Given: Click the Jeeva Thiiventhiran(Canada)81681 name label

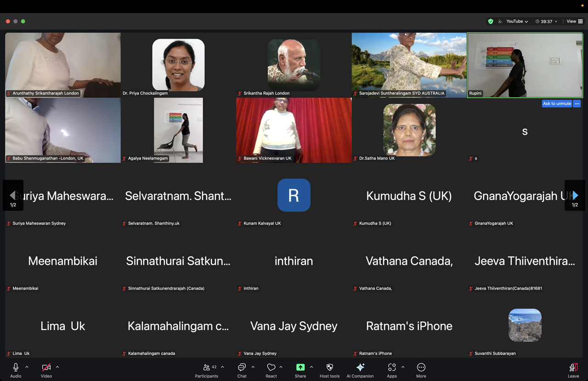Looking at the screenshot, I should coord(509,289).
